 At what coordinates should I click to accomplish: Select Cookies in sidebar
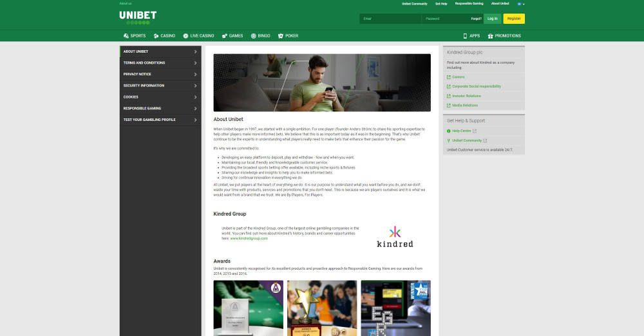(x=160, y=97)
